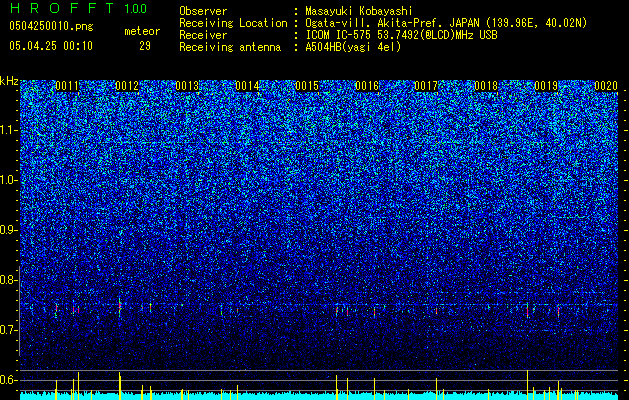The width and height of the screenshot is (629, 400).
Task: Click the 1.1 frequency axis label
Action: (x=9, y=130)
